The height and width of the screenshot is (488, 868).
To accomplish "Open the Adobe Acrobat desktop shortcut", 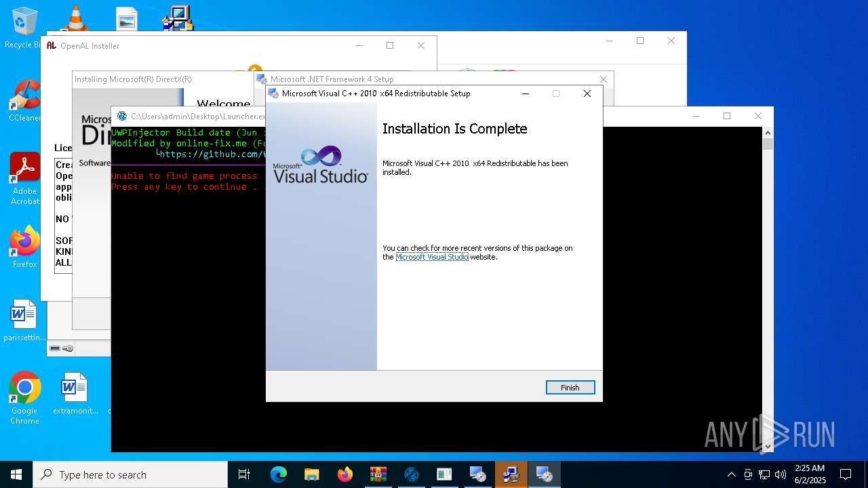I will coord(24,179).
